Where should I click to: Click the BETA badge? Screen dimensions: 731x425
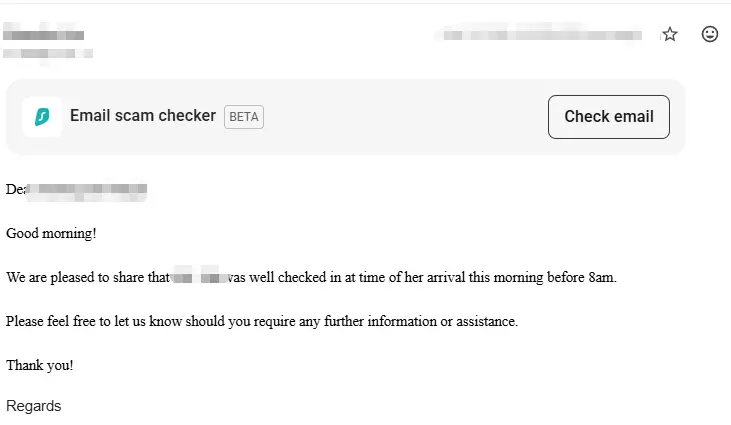[x=244, y=117]
